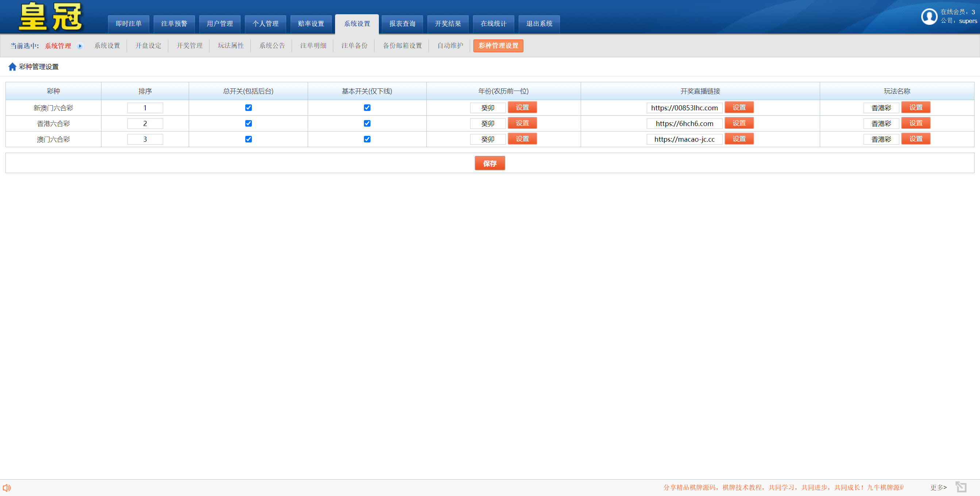Select the 注单备份 submenu item
Viewport: 980px width, 496px height.
coord(354,46)
